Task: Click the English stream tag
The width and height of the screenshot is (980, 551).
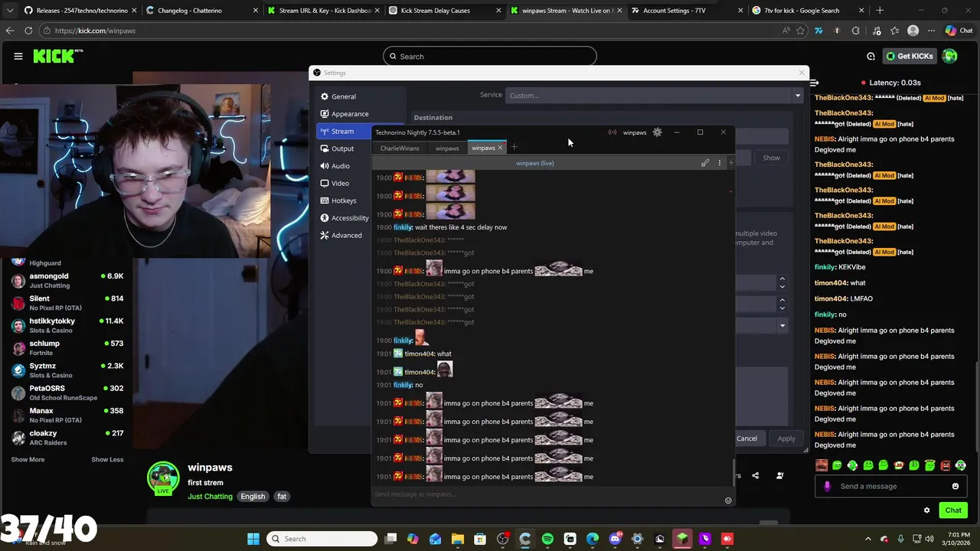Action: tap(253, 497)
